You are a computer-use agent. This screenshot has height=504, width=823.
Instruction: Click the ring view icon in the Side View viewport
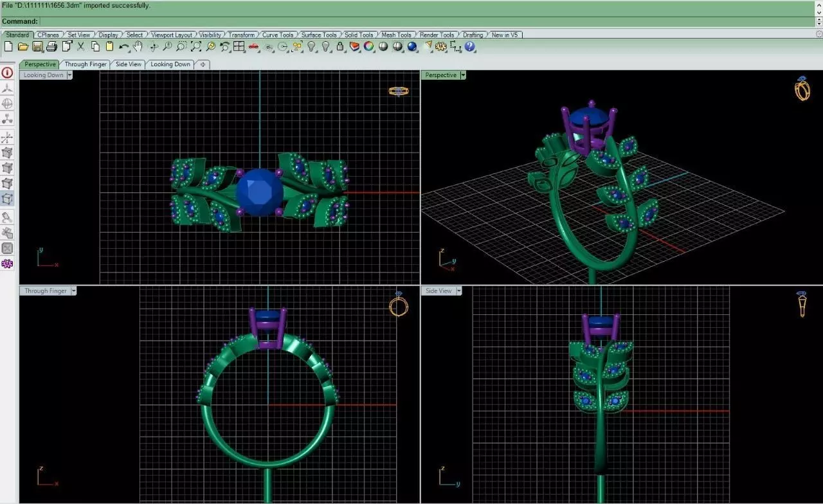point(802,303)
